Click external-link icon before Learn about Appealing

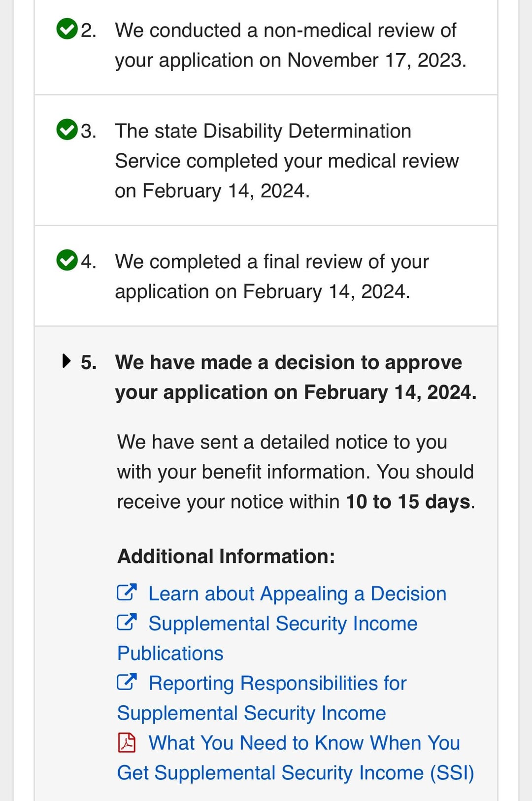coord(127,592)
